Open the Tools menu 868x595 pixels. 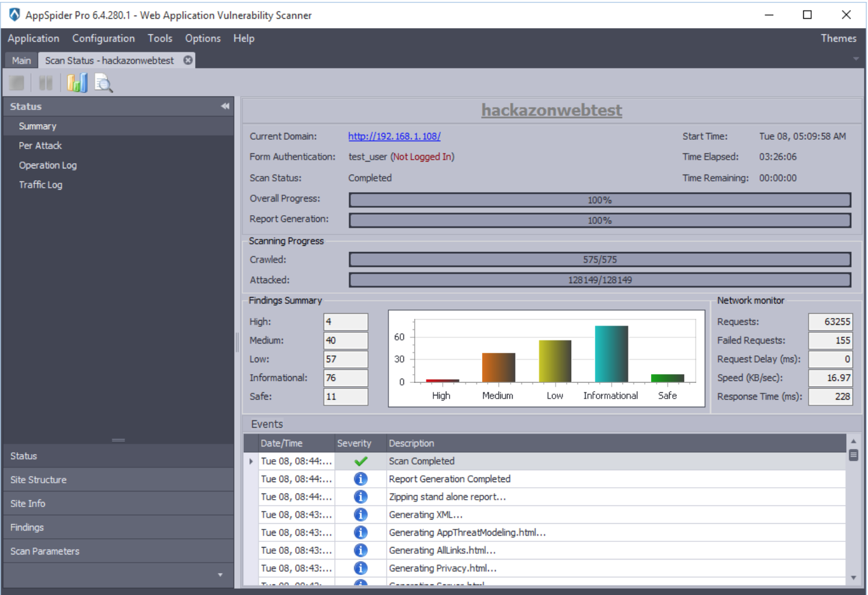pyautogui.click(x=160, y=39)
